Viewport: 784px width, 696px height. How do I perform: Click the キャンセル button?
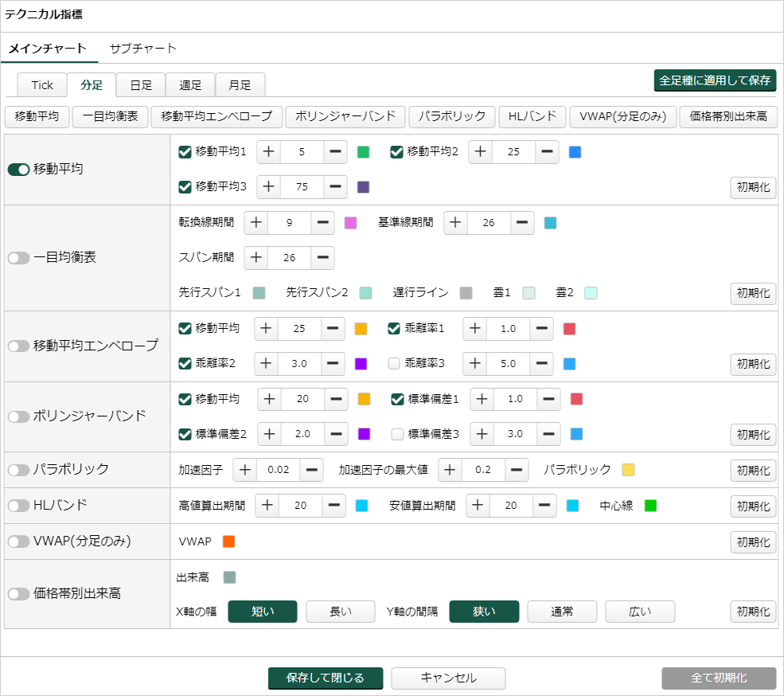[448, 678]
